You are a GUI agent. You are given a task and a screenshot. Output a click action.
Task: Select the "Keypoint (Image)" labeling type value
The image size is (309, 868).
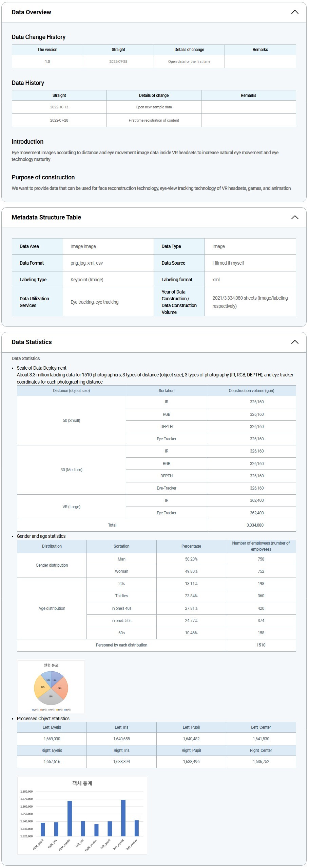pyautogui.click(x=87, y=280)
